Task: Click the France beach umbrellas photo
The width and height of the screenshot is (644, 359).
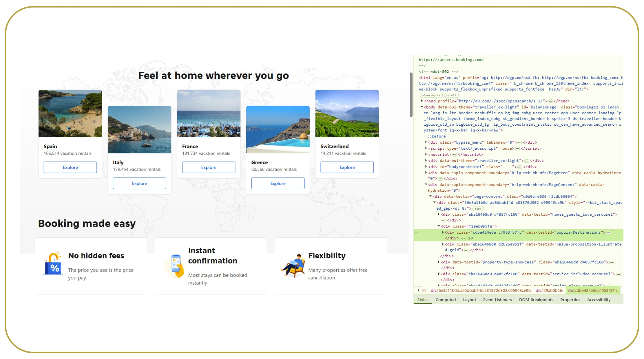Action: pos(209,113)
